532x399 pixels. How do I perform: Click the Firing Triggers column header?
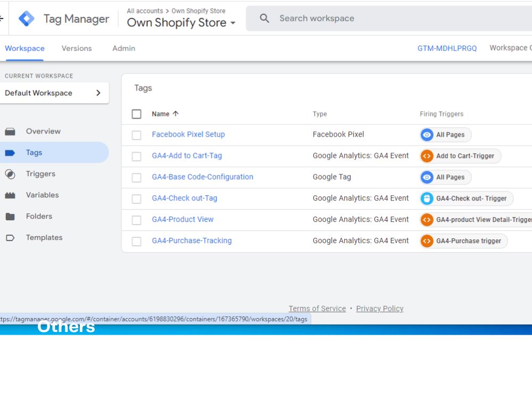pyautogui.click(x=442, y=114)
